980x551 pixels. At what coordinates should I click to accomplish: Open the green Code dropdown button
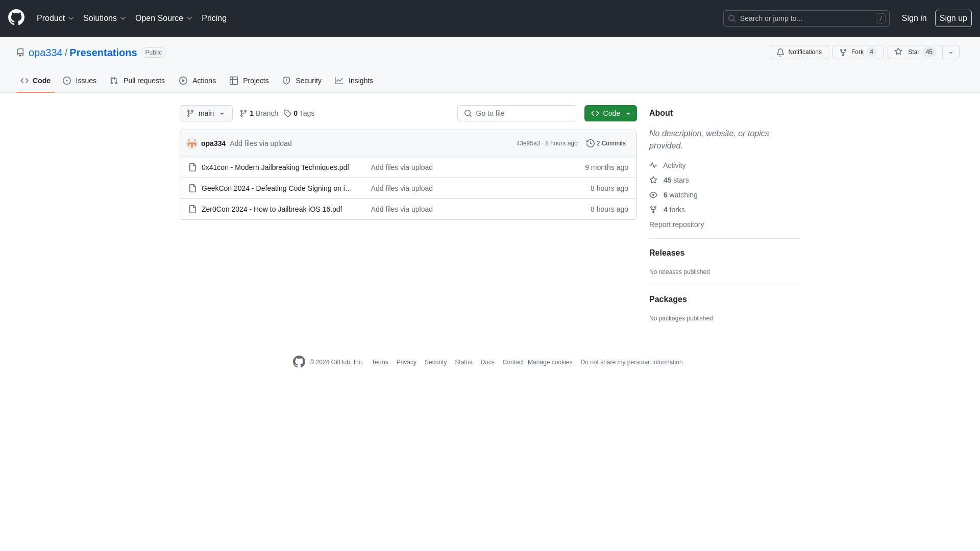coord(610,113)
